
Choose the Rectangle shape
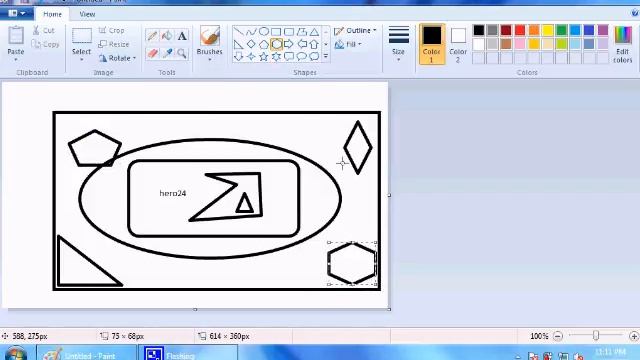276,32
